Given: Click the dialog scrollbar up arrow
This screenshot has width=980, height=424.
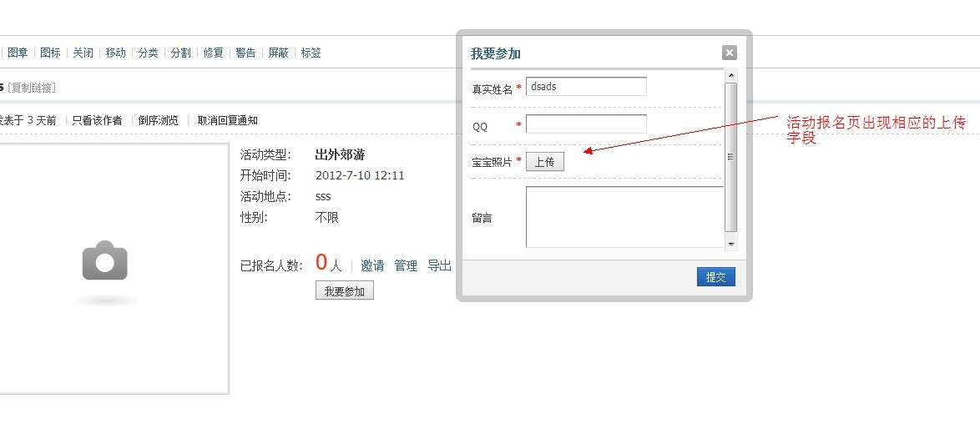Looking at the screenshot, I should tap(730, 76).
